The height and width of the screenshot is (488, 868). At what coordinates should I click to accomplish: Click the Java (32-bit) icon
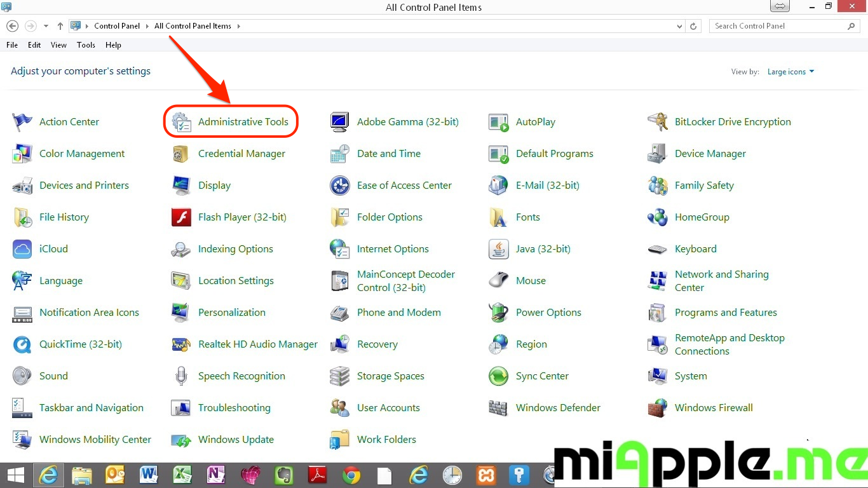[x=499, y=249]
